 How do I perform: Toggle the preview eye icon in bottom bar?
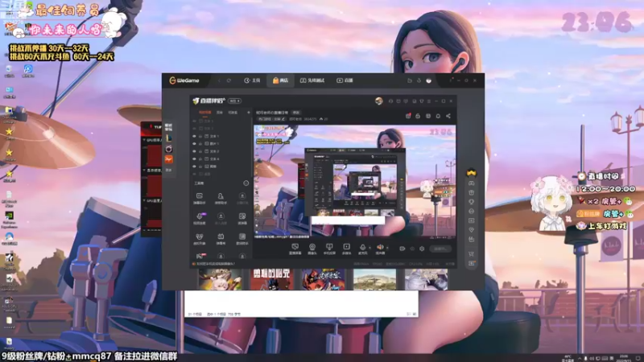pos(412,249)
